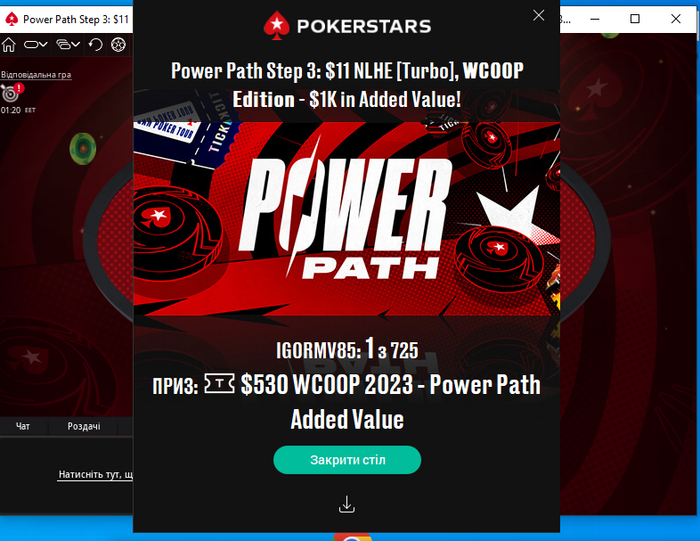Click the PokerStars spade icon in title bar
The width and height of the screenshot is (700, 541).
11,19
